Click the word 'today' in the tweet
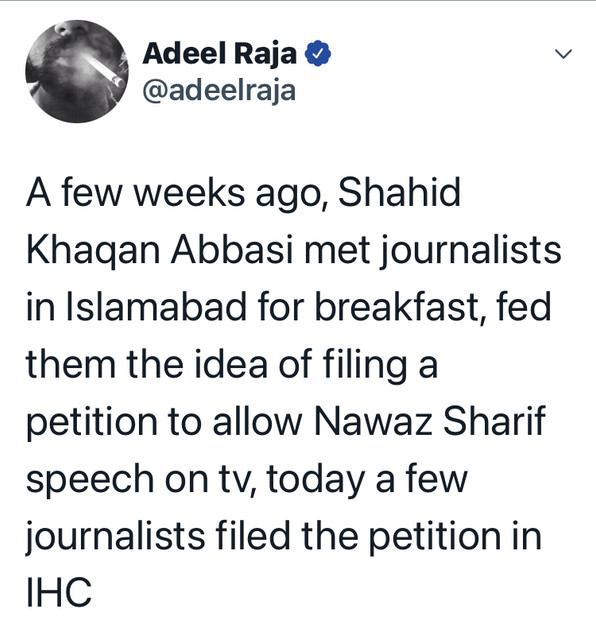This screenshot has height=640, width=596. point(316,478)
